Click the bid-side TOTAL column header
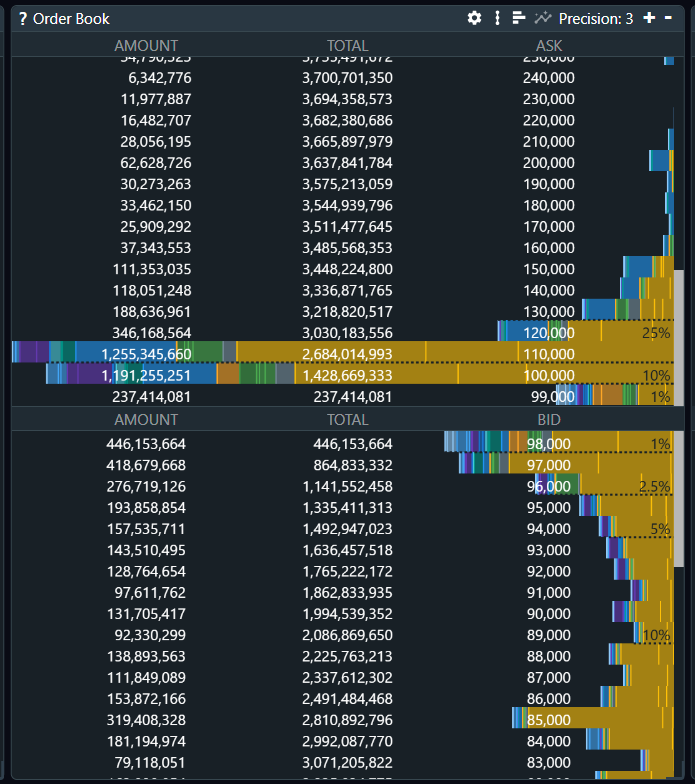 [x=348, y=420]
